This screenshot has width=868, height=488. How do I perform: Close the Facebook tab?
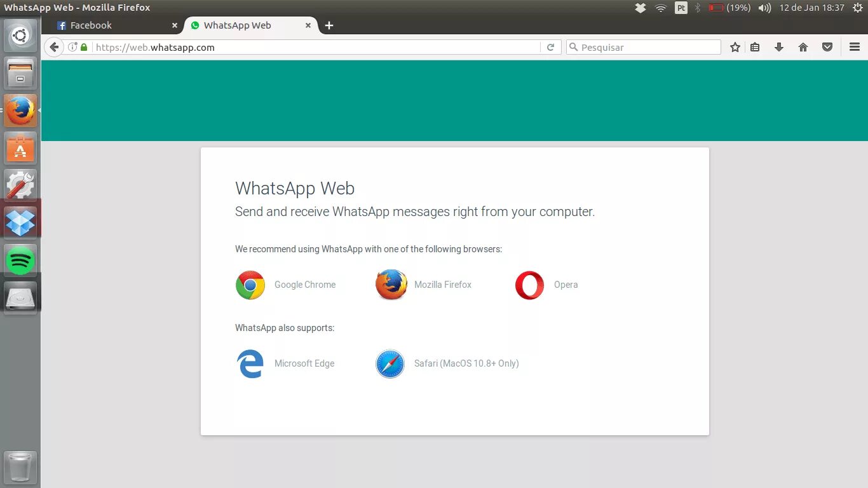[x=175, y=25]
